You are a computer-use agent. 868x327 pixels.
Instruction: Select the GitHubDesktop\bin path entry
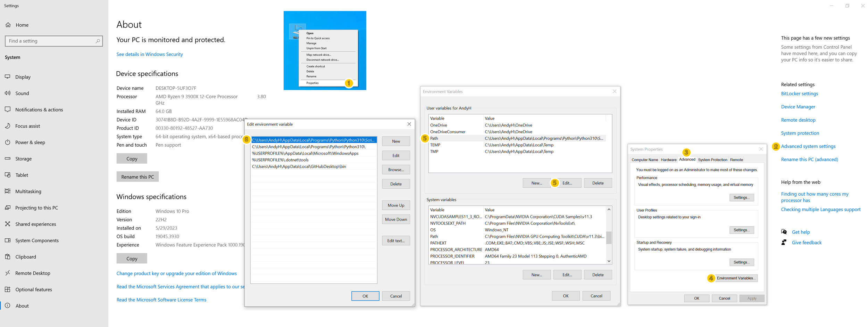pyautogui.click(x=314, y=166)
